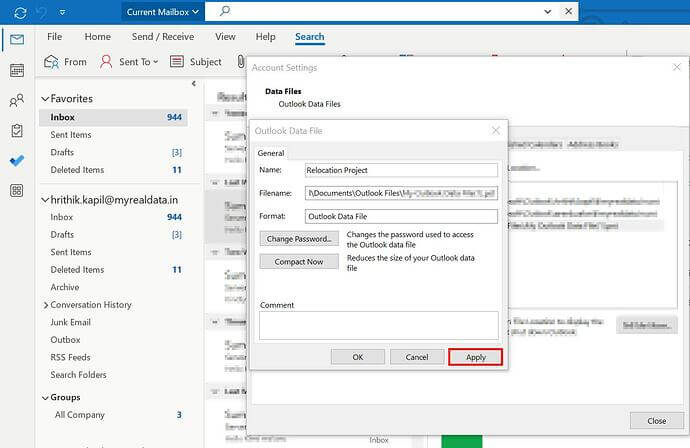690x448 pixels.
Task: Open the People contacts icon
Action: click(16, 100)
